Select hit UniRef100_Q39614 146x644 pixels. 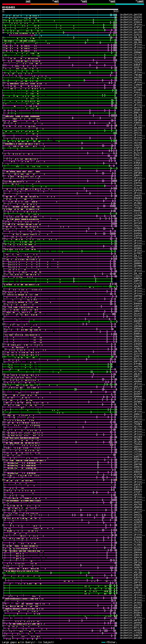(x=131, y=22)
